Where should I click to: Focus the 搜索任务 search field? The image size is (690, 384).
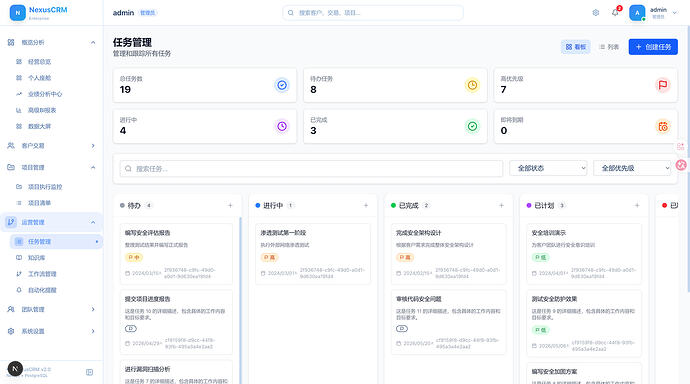click(x=311, y=168)
